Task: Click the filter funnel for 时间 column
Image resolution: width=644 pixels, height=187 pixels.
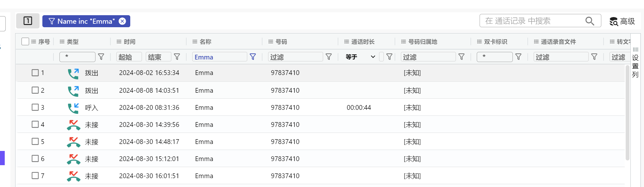Action: tap(177, 57)
